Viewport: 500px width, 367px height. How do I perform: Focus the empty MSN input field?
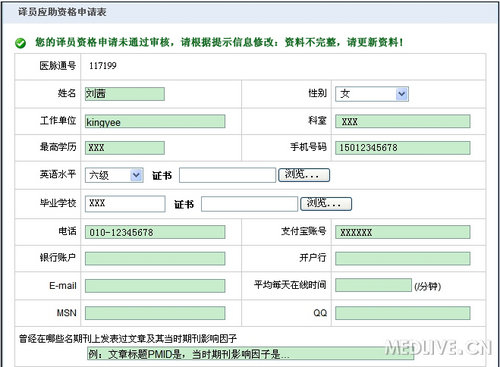point(155,313)
